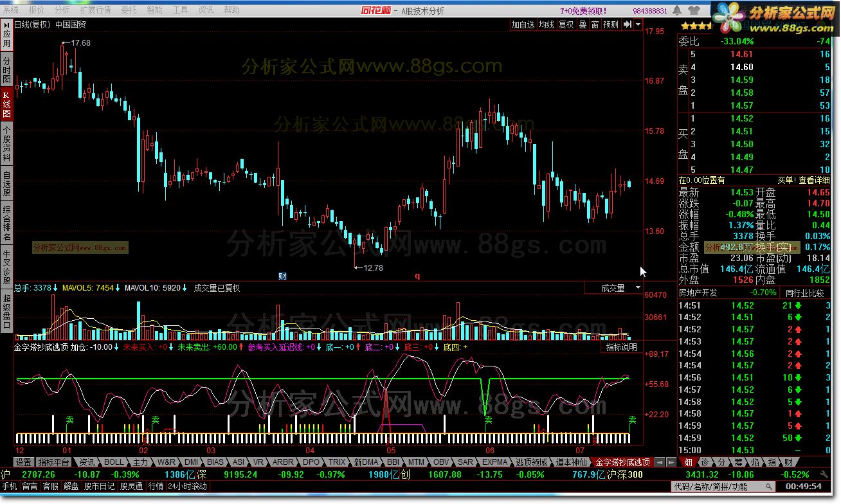Screen dimensions: 841x504
Task: Click the arrow next to MAVOL10 5920
Action: click(x=185, y=288)
